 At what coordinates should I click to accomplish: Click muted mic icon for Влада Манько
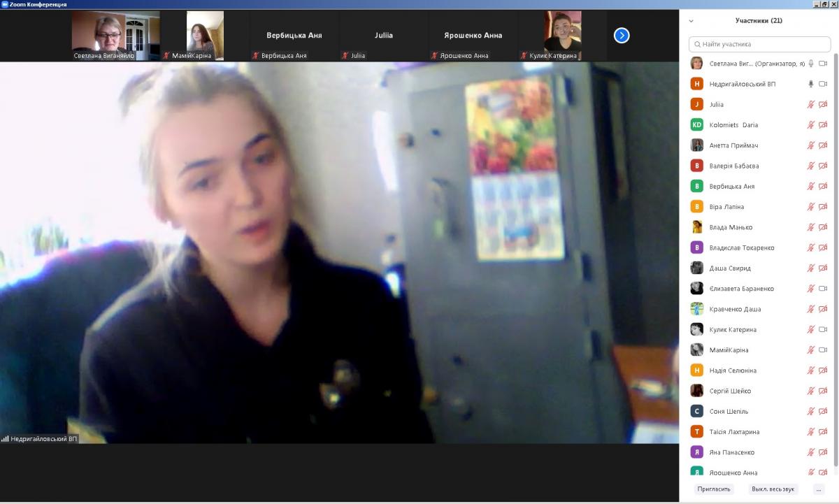click(811, 227)
